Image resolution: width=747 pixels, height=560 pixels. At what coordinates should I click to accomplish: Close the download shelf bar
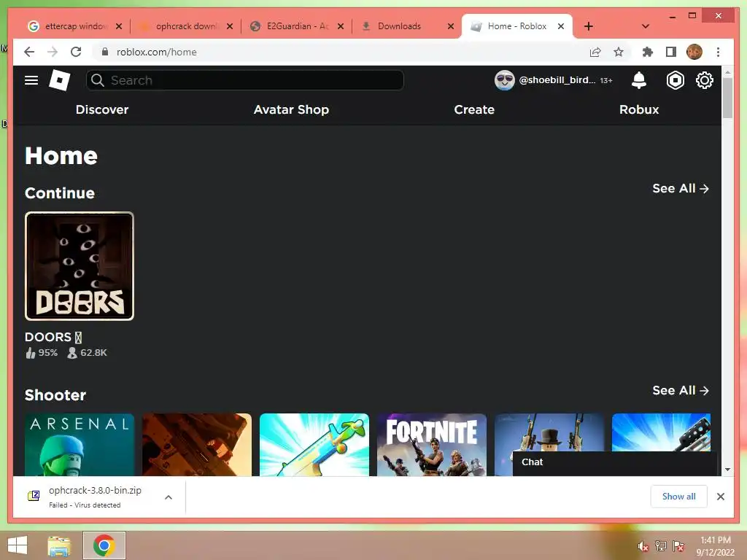pyautogui.click(x=721, y=497)
